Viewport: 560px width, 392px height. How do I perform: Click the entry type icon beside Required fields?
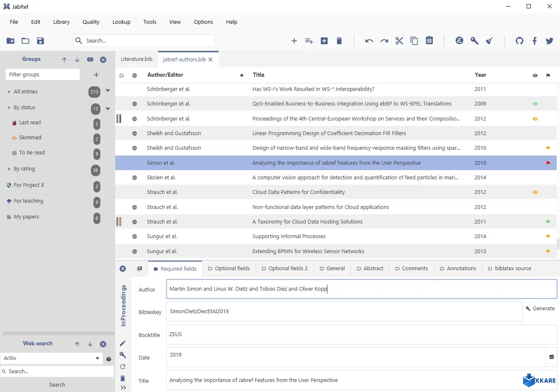pos(139,269)
